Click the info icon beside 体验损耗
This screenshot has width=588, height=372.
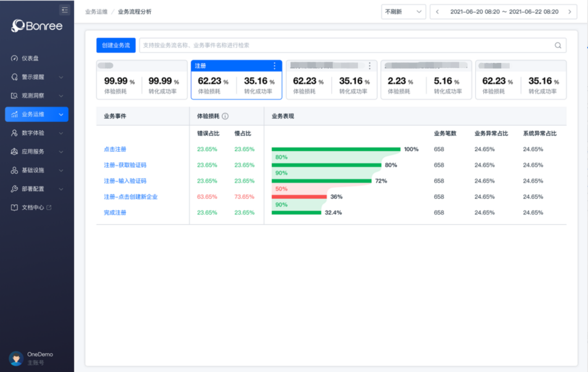pos(225,116)
